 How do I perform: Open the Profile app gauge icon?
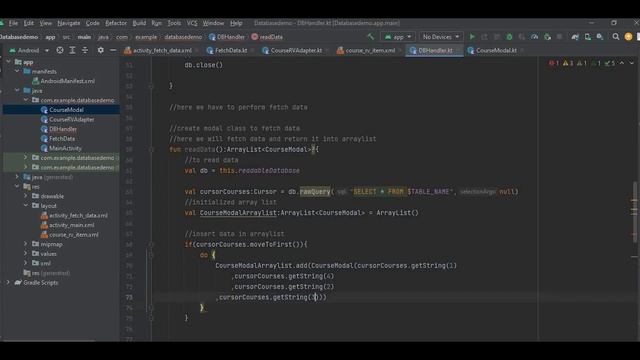coord(534,37)
